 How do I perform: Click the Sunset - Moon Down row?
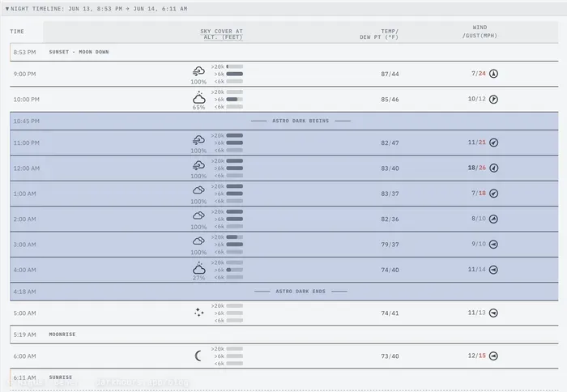(284, 52)
